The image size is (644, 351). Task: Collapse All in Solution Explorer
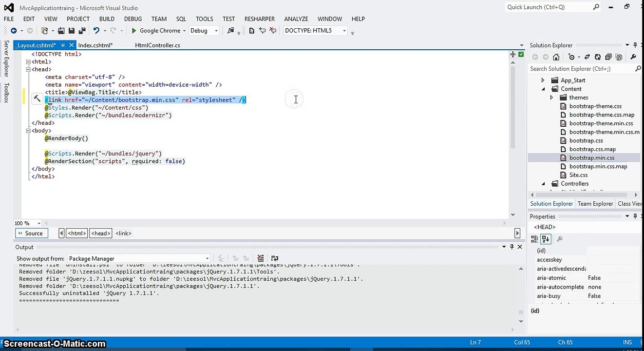point(608,57)
